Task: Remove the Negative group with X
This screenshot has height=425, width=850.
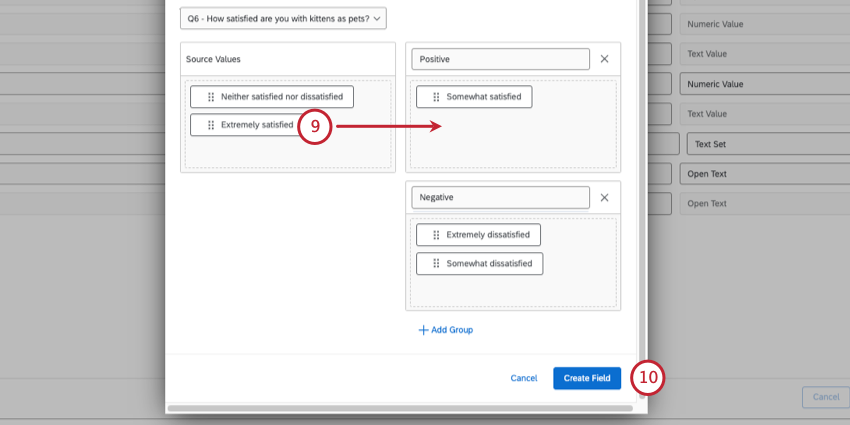Action: point(604,198)
